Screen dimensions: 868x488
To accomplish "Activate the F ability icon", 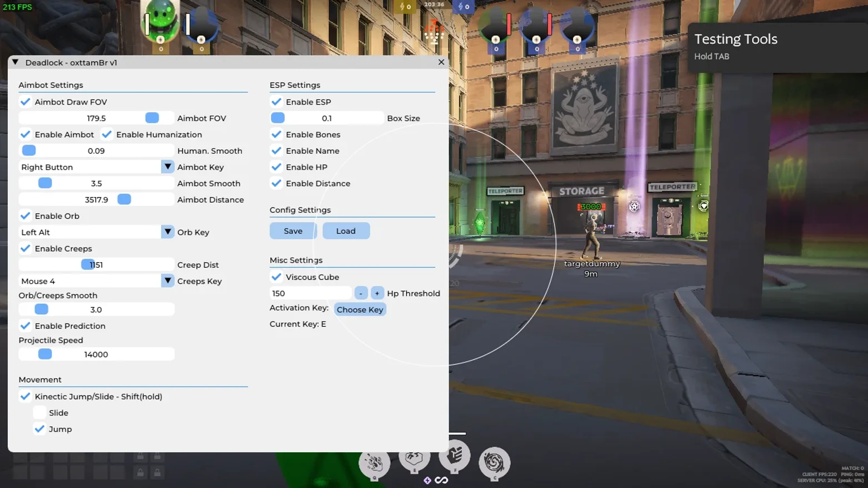I will (x=455, y=457).
